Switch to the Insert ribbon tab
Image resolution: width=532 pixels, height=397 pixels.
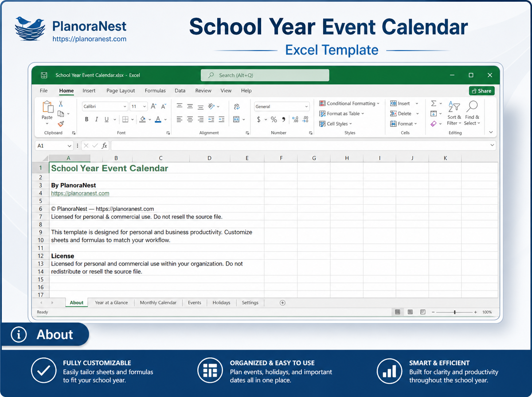click(x=89, y=91)
